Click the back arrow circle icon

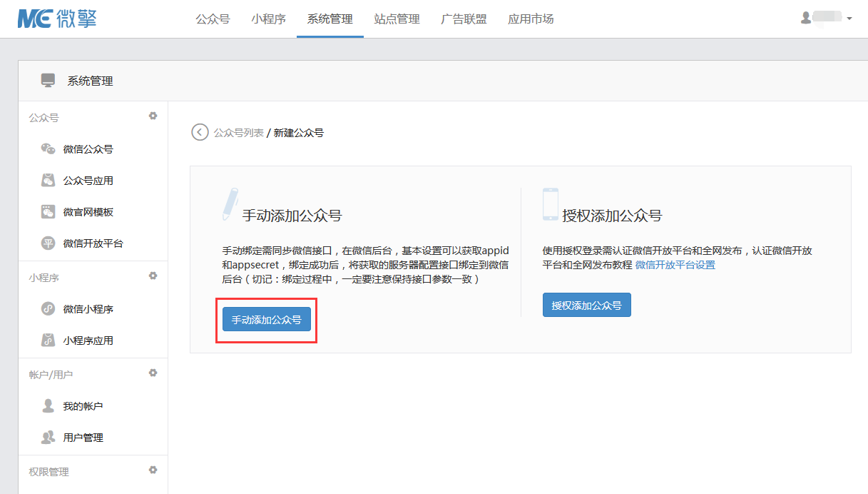200,132
